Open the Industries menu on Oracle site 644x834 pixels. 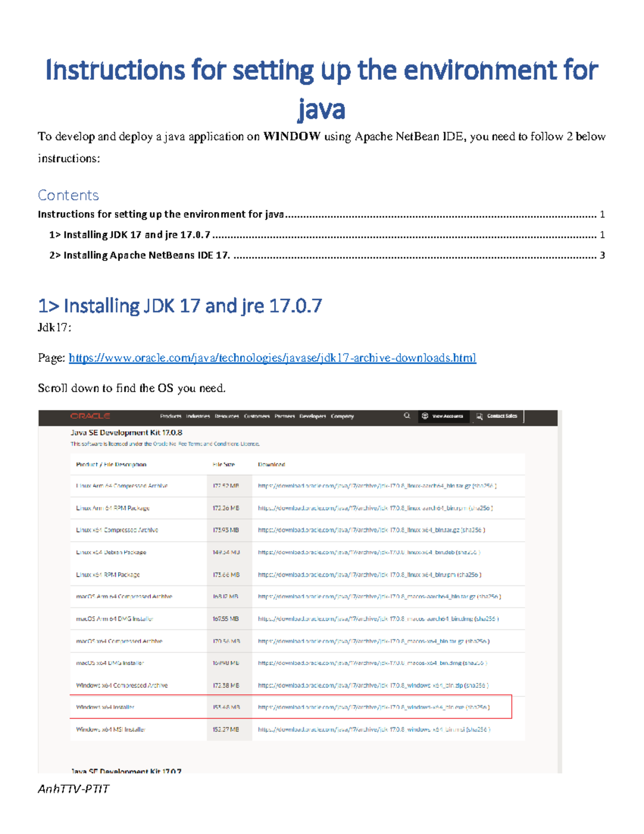pyautogui.click(x=198, y=416)
